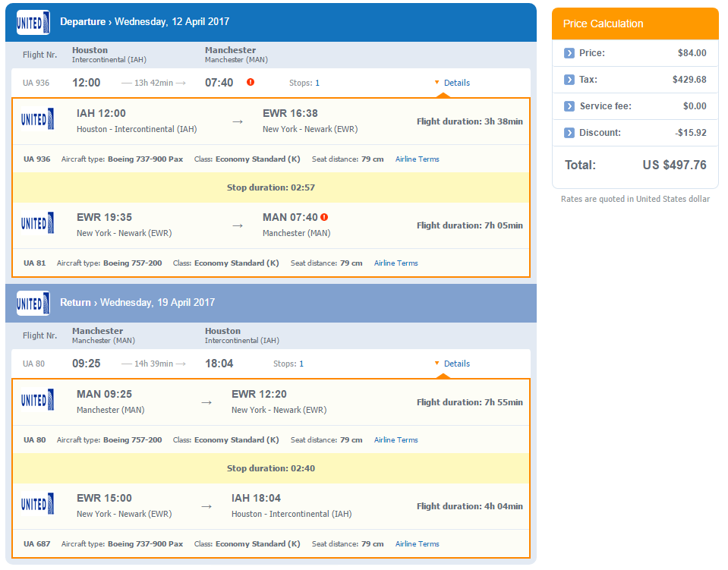Open Airline Terms for flight UA 687
Viewport: 728px width, 570px height.
coord(417,544)
